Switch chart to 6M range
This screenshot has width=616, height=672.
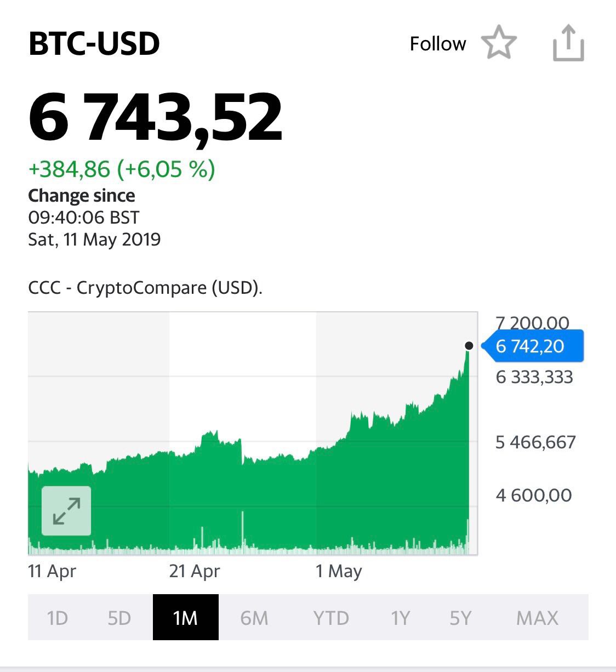254,618
